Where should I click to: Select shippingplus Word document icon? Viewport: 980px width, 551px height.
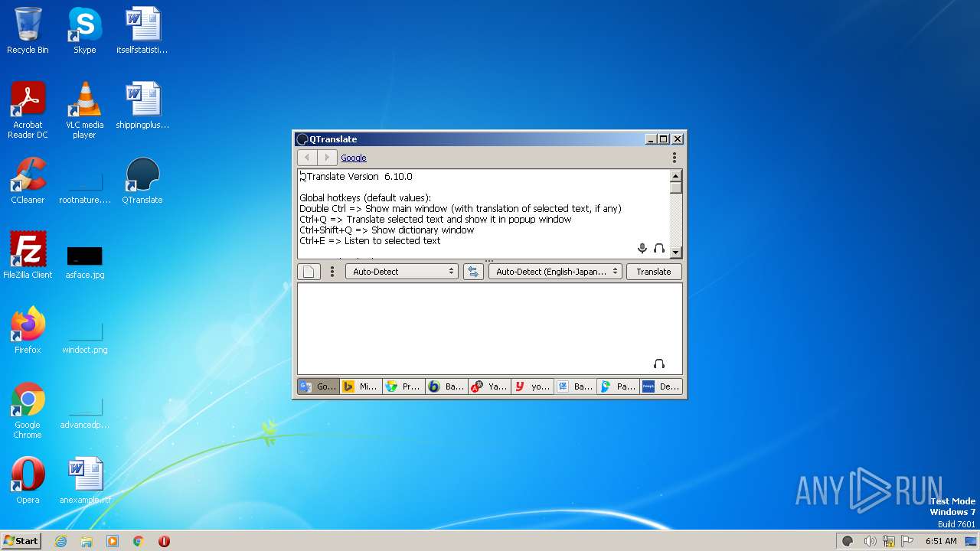(x=142, y=106)
